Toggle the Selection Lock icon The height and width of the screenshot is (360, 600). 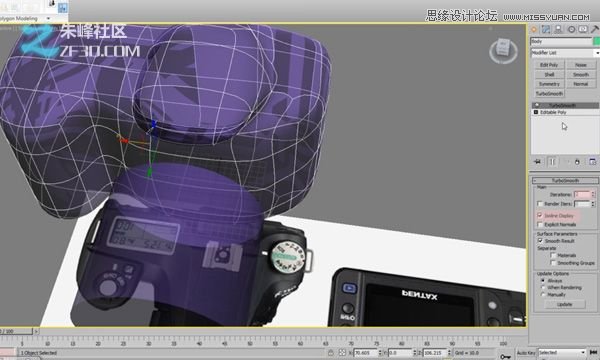pos(331,353)
